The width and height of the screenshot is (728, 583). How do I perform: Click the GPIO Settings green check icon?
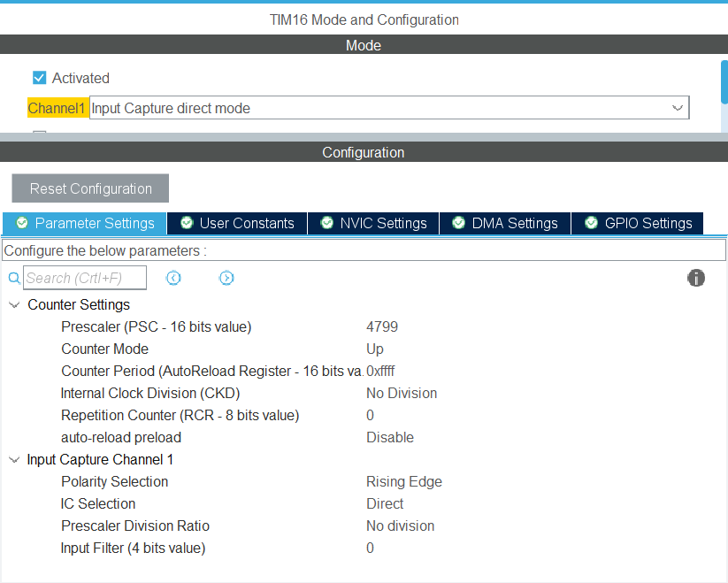(591, 223)
